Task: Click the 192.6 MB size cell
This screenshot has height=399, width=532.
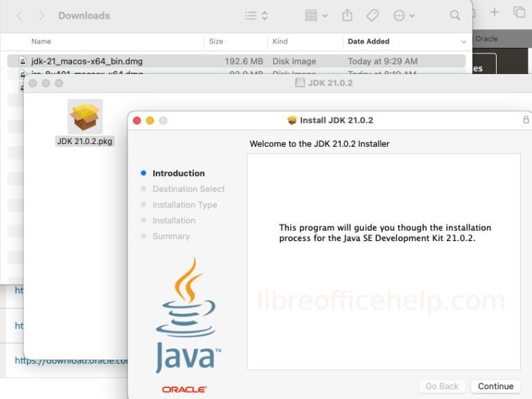Action: click(x=244, y=61)
